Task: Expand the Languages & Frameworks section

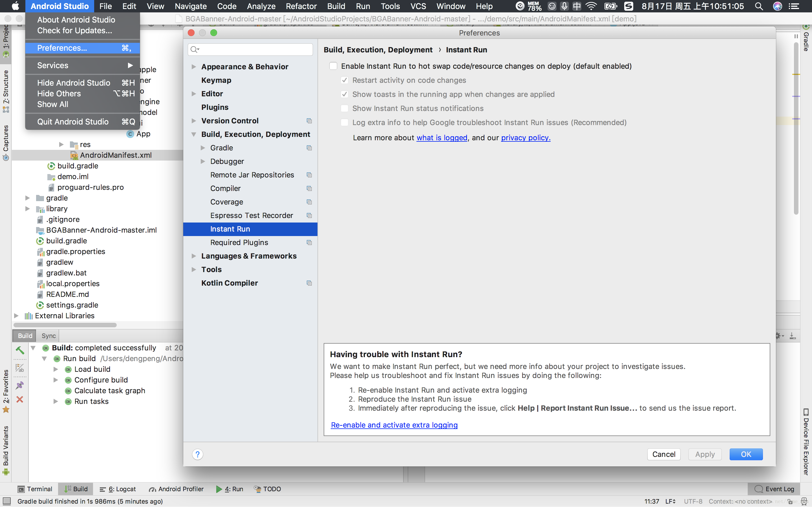Action: coord(194,256)
